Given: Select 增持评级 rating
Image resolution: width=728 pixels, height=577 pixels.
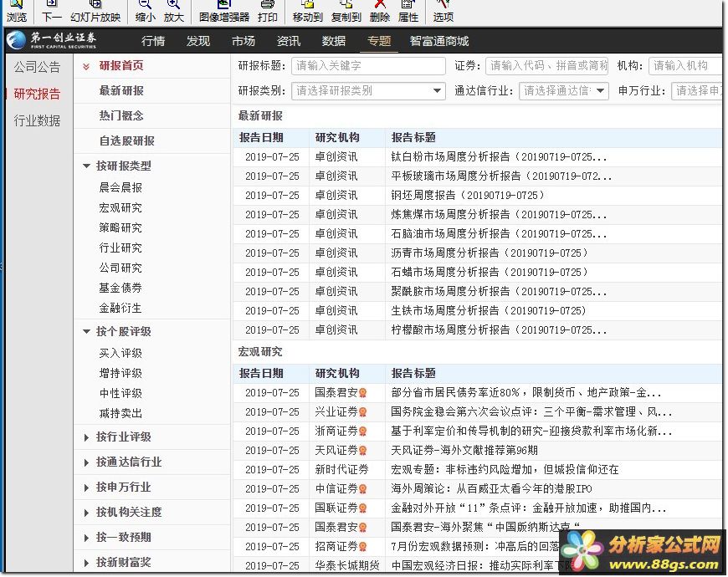Looking at the screenshot, I should [120, 373].
